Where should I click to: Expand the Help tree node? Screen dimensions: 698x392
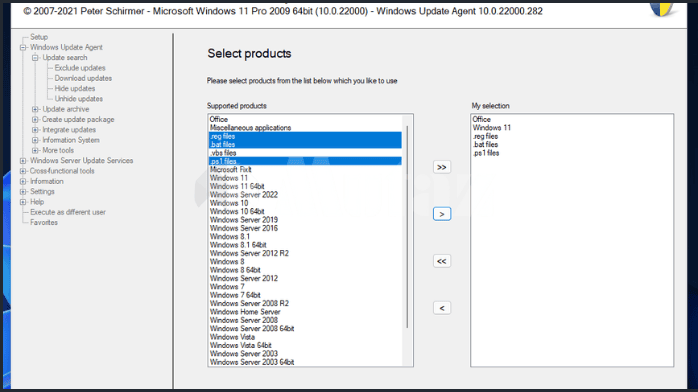23,202
